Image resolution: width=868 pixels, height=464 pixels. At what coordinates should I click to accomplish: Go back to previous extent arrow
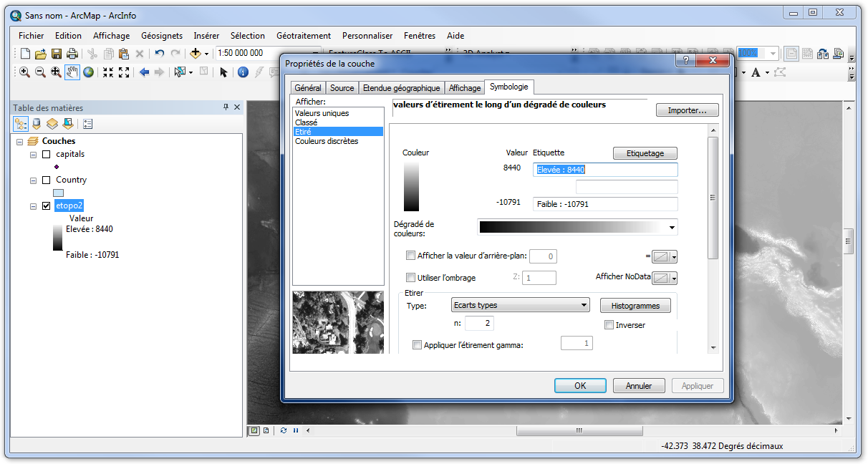point(144,72)
